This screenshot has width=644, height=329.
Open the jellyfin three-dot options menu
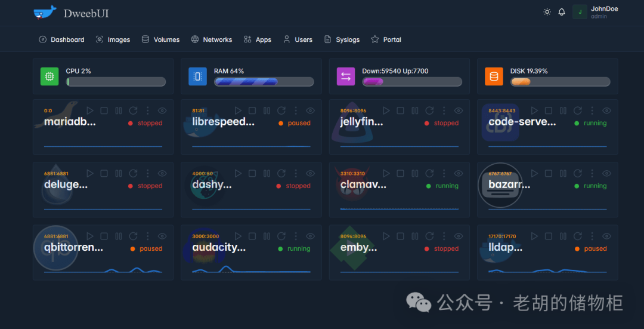tap(444, 110)
